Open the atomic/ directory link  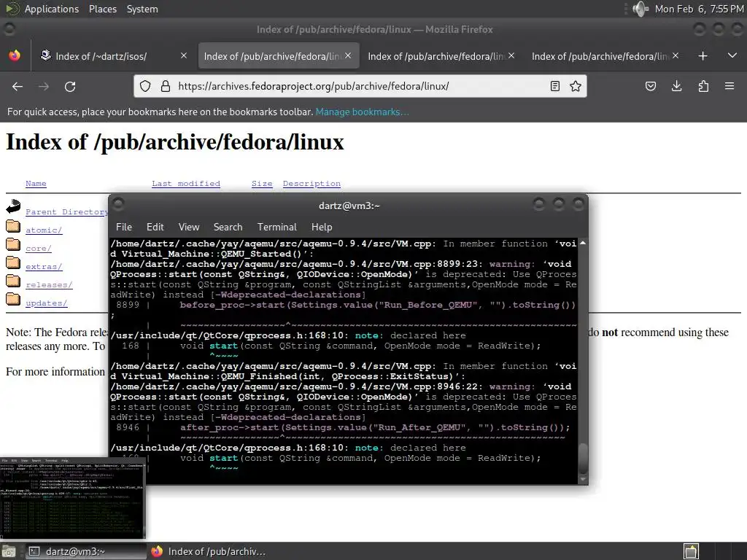(44, 230)
